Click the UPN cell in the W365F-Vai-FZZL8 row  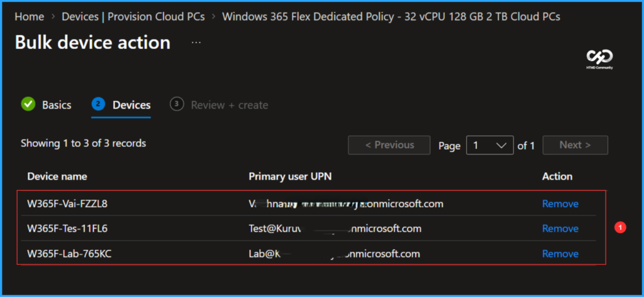[x=346, y=204]
